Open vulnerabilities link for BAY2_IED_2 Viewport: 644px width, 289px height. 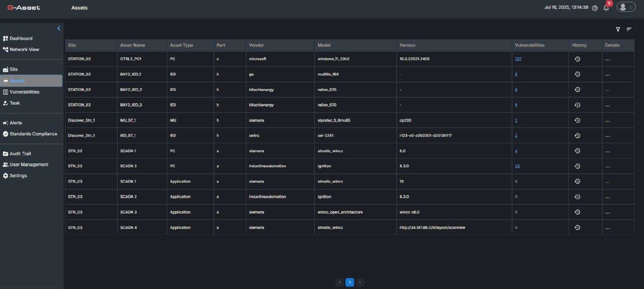pyautogui.click(x=516, y=89)
